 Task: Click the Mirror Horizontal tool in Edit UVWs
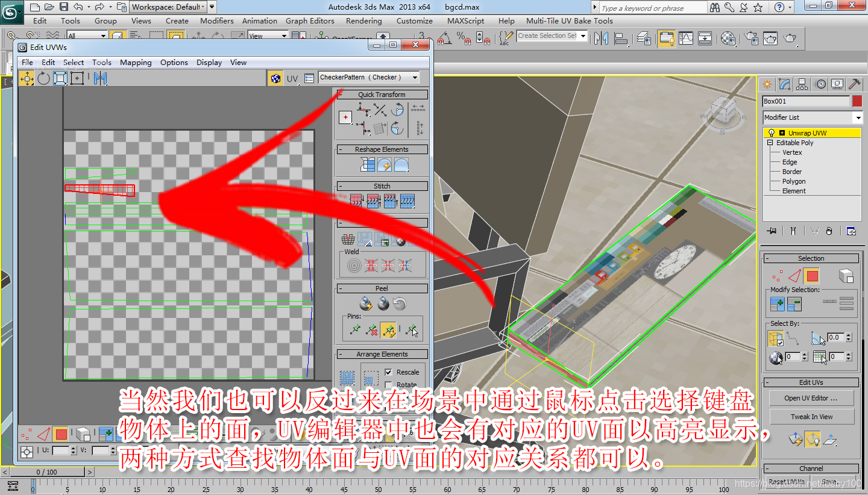[x=100, y=78]
